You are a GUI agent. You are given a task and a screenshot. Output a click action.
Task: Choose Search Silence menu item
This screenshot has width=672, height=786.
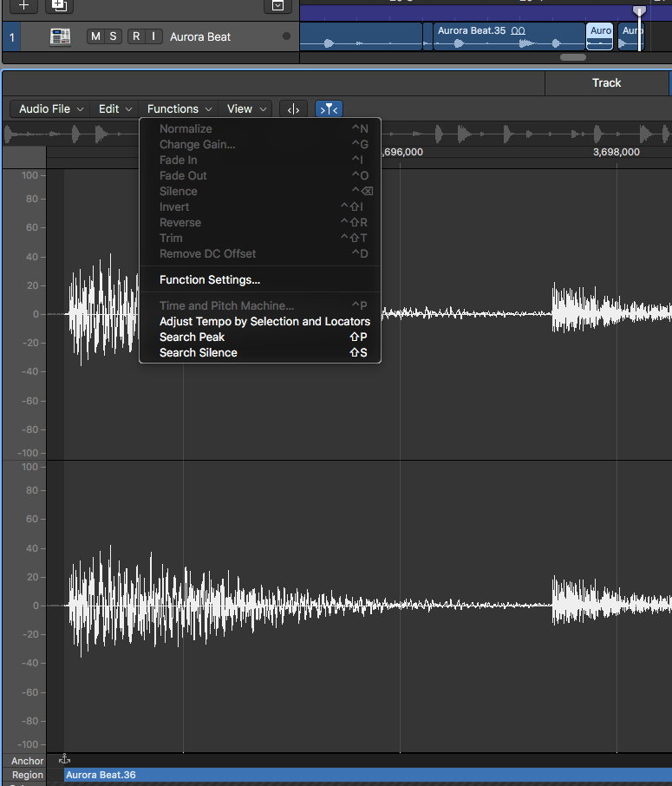(260, 352)
